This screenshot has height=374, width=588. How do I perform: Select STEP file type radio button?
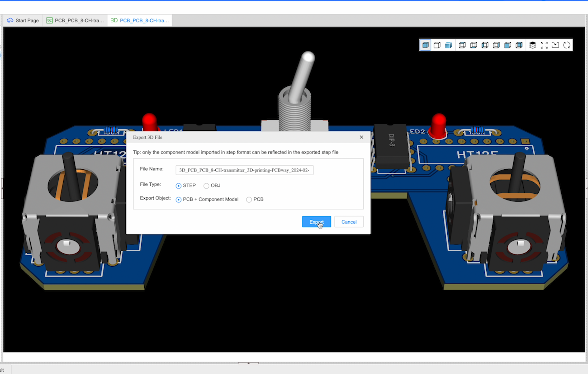click(178, 185)
